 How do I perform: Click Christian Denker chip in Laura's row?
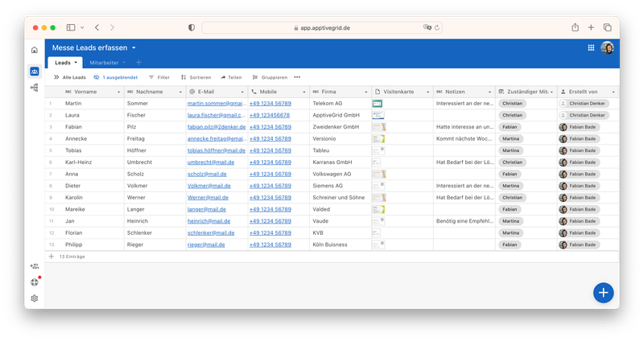tap(584, 115)
